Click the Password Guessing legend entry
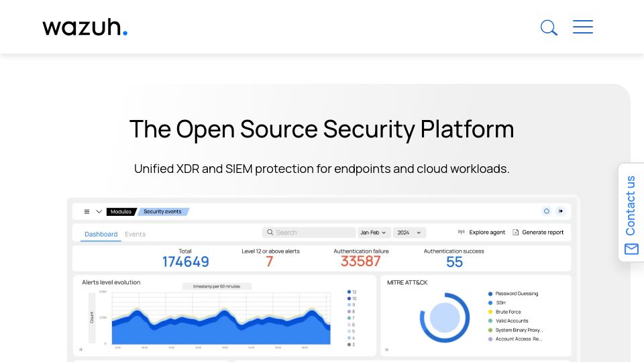Viewport: 644px width, 362px height. [513, 294]
